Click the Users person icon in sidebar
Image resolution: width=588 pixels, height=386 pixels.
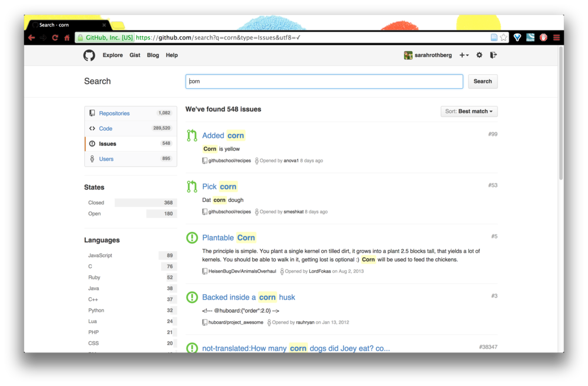(x=92, y=159)
